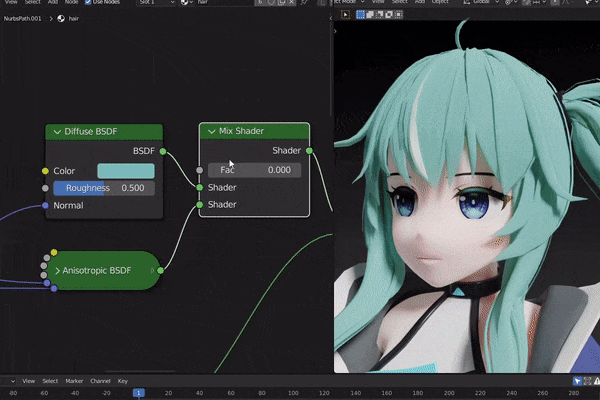Open the viewport View menu
This screenshot has height=400, width=600.
click(378, 2)
